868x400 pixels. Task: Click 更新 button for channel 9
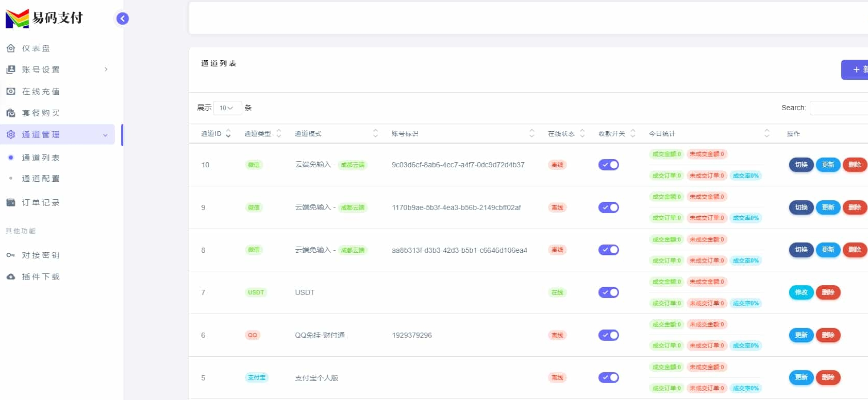click(828, 207)
